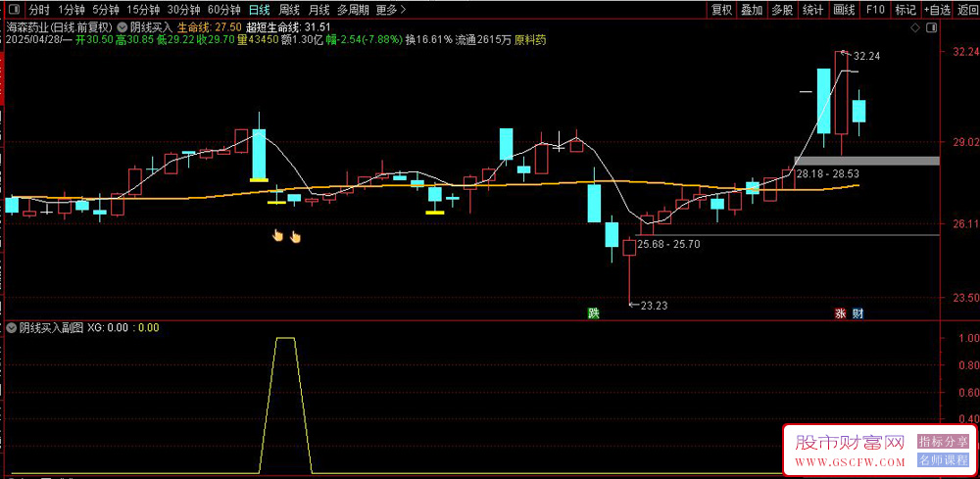
Task: Open the 更多 periods expander
Action: click(x=392, y=10)
